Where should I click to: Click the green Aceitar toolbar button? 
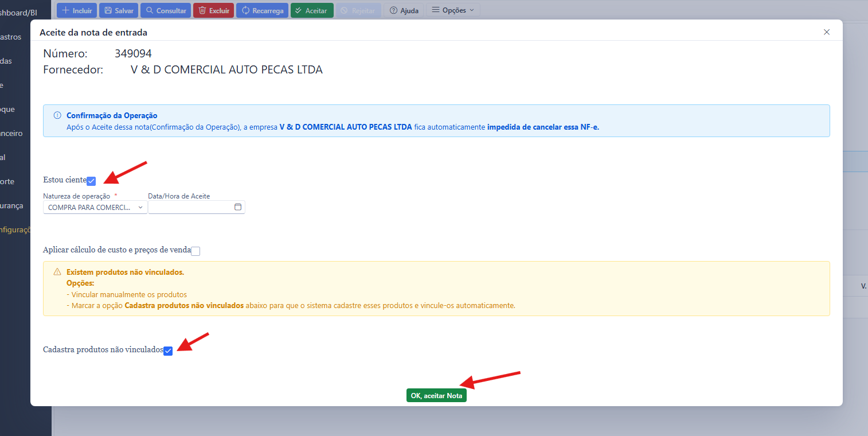[x=311, y=10]
